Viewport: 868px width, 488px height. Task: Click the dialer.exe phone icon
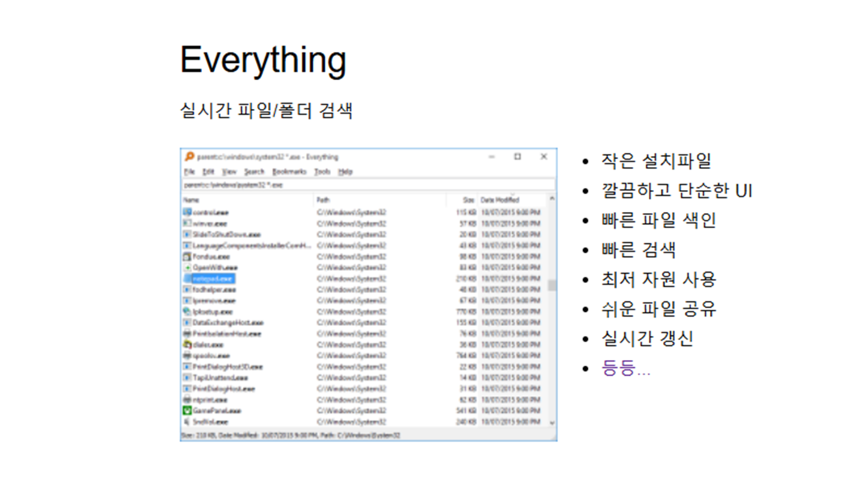coord(188,344)
